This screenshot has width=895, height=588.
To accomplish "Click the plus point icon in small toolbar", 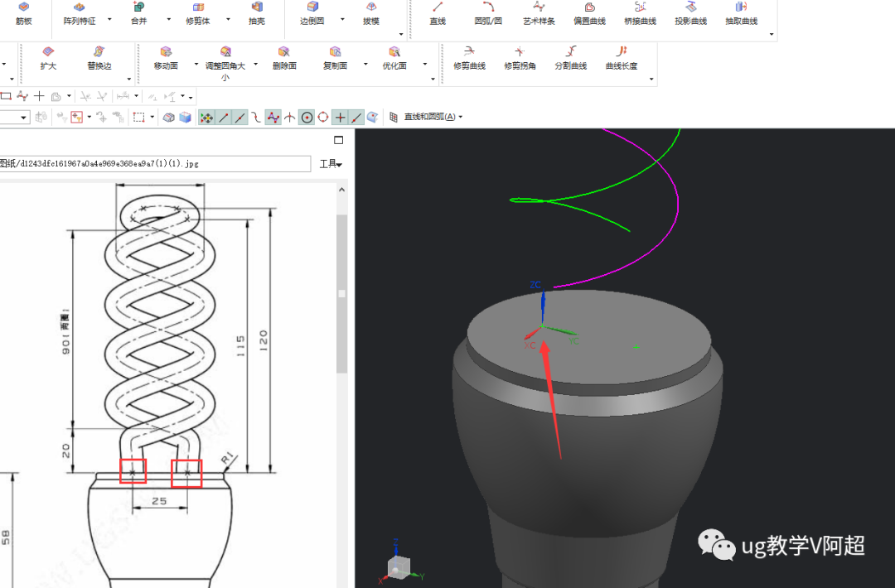I will pos(39,96).
